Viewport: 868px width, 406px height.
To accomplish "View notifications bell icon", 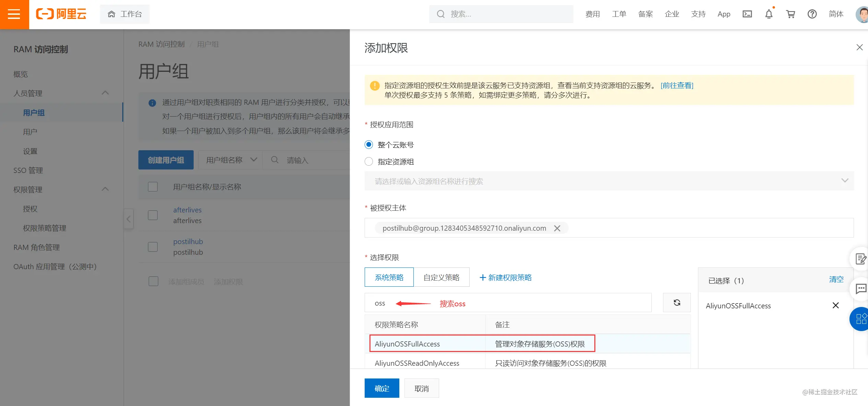I will click(x=769, y=14).
